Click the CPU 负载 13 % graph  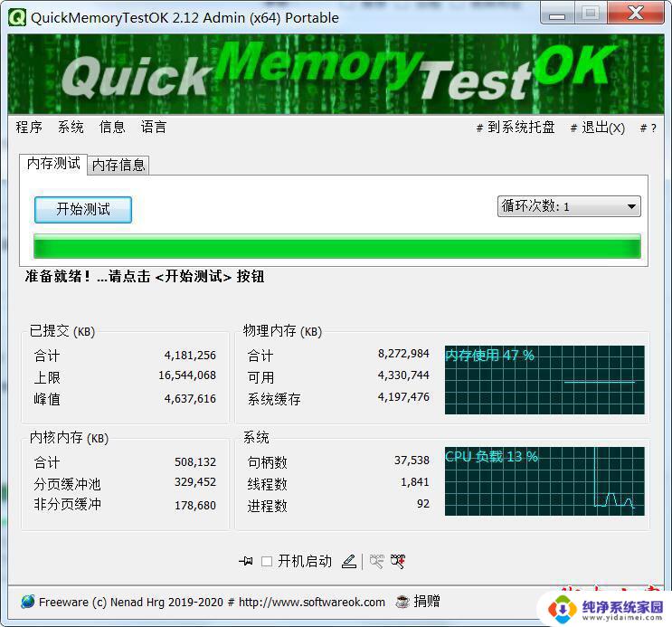click(544, 481)
